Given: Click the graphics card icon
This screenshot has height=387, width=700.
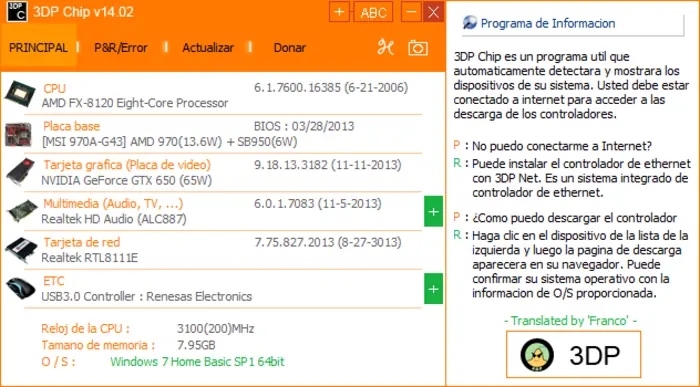Looking at the screenshot, I should click(21, 171).
